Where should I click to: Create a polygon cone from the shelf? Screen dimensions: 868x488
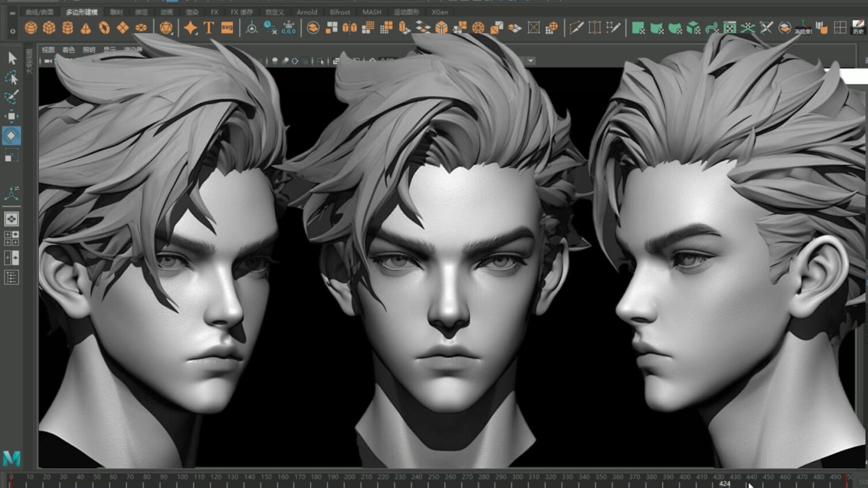[86, 28]
